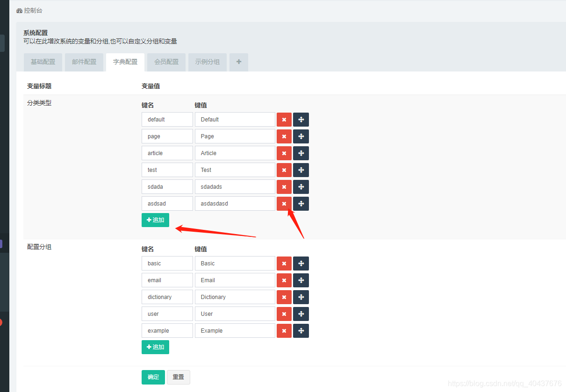Delete the 'sdada' key row
Viewport: 566px width, 392px height.
pos(284,187)
